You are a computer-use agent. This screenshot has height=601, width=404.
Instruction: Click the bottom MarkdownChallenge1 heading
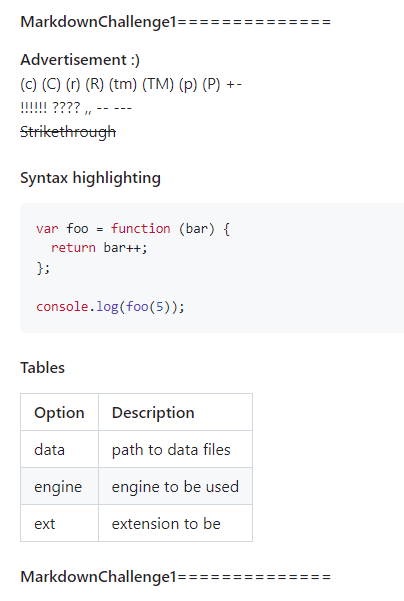tap(176, 577)
